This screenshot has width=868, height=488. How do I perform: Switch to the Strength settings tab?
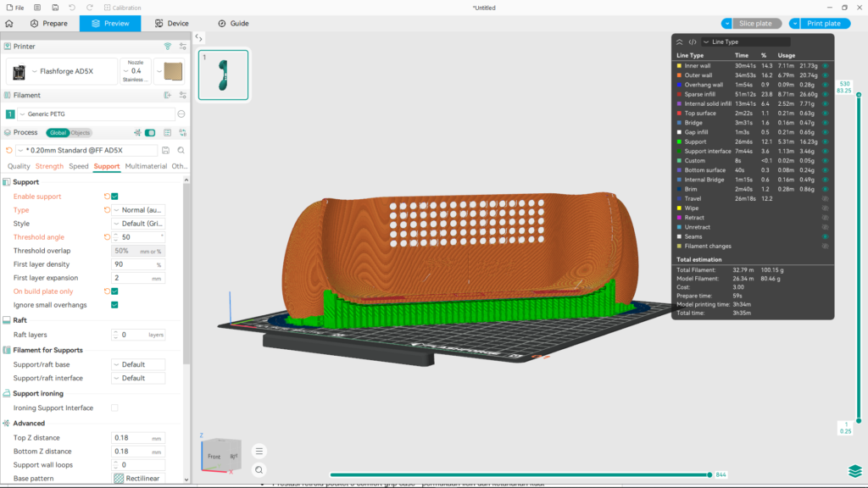[x=49, y=166]
